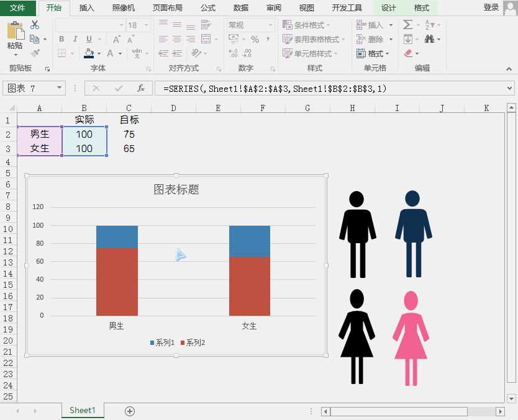Select the Format Painter brush
Image resolution: width=518 pixels, height=420 pixels.
click(x=35, y=53)
